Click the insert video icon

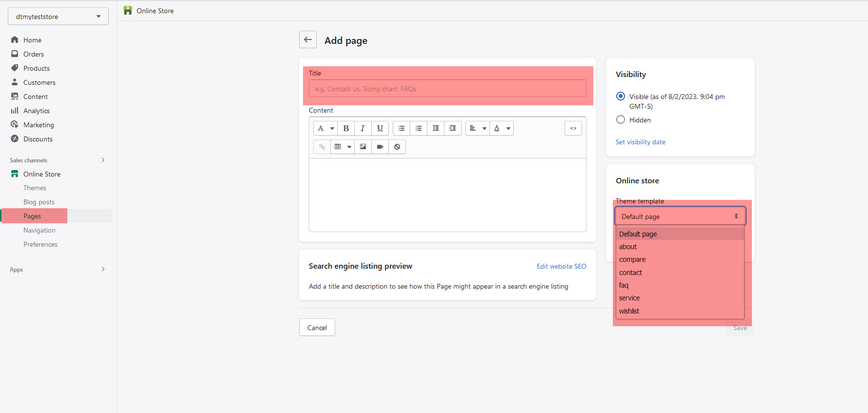[x=380, y=147]
